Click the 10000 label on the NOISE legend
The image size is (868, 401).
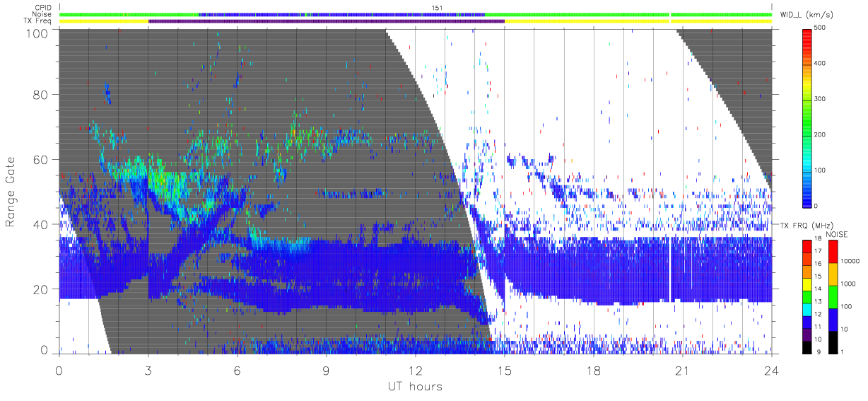[x=850, y=262]
